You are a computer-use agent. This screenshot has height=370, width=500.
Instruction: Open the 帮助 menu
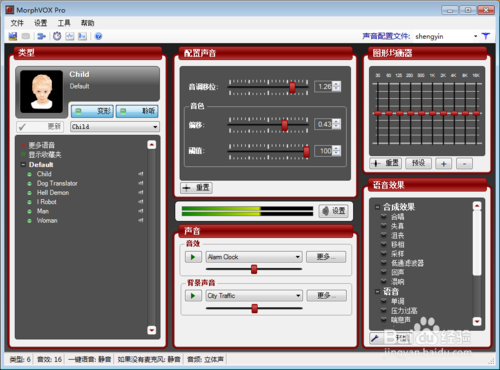(87, 23)
